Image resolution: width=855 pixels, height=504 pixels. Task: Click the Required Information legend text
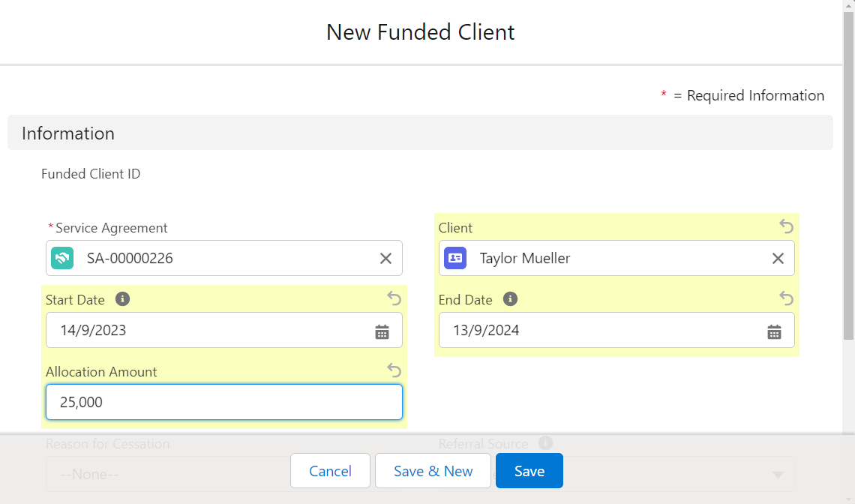[755, 95]
